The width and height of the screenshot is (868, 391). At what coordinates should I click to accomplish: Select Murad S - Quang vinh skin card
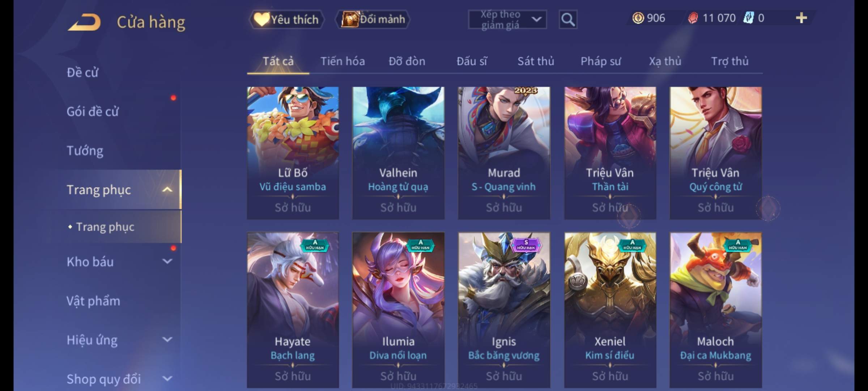504,153
